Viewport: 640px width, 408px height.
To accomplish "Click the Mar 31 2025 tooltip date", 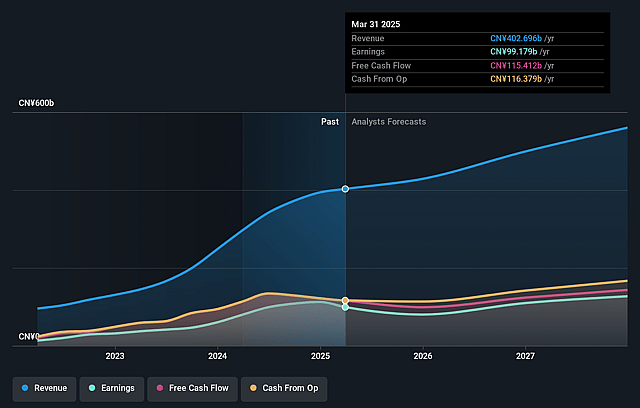I will pyautogui.click(x=376, y=24).
